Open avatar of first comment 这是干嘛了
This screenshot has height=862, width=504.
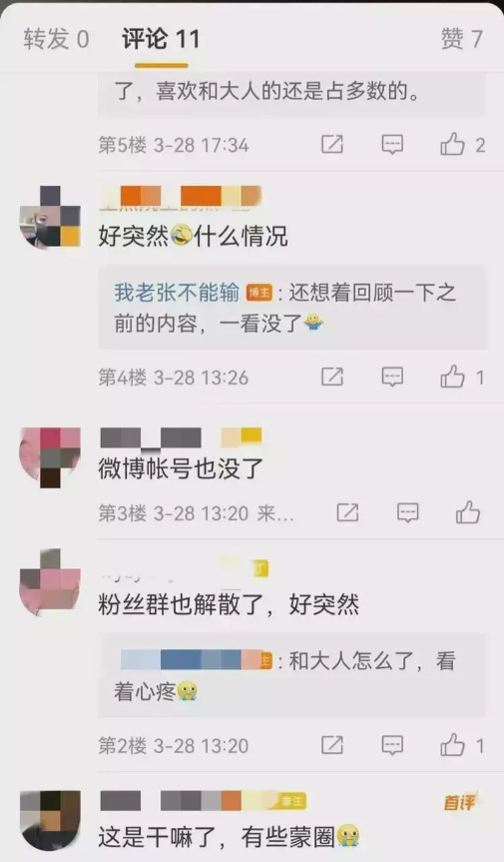50,820
